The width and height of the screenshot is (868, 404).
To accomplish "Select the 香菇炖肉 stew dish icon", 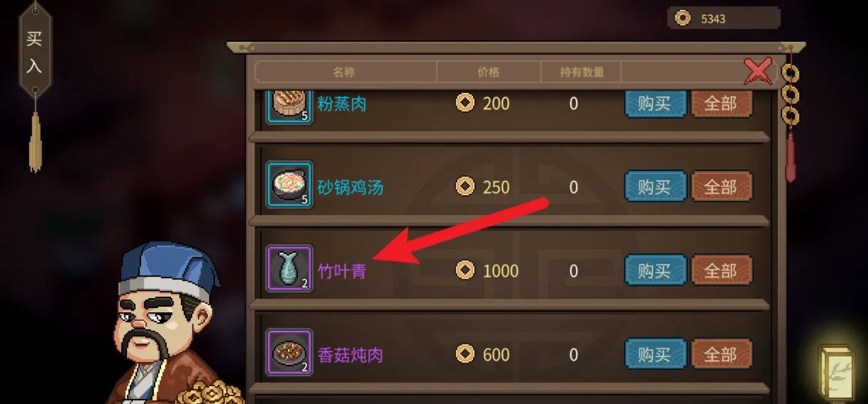I will pyautogui.click(x=289, y=352).
